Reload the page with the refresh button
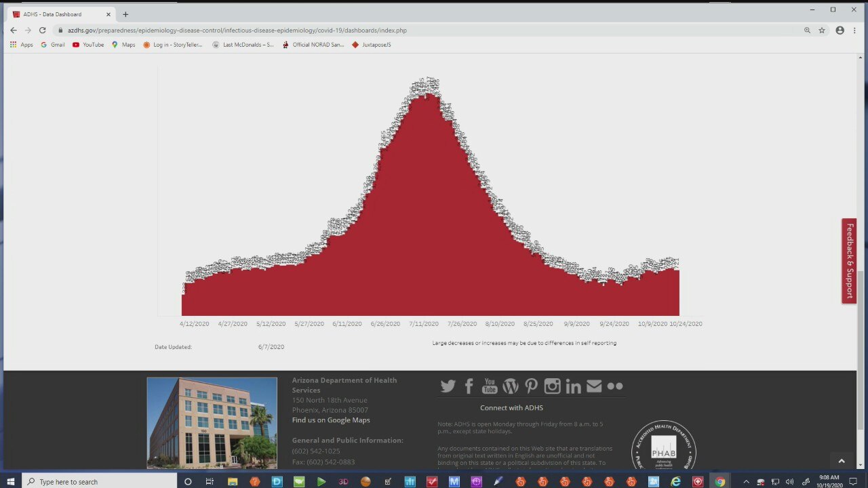This screenshot has height=488, width=868. [42, 30]
